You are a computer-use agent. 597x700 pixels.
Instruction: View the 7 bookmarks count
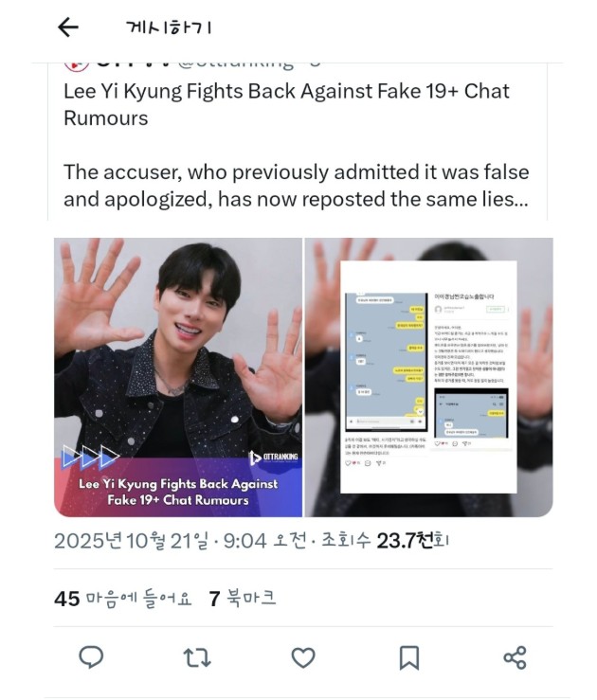coord(243,599)
